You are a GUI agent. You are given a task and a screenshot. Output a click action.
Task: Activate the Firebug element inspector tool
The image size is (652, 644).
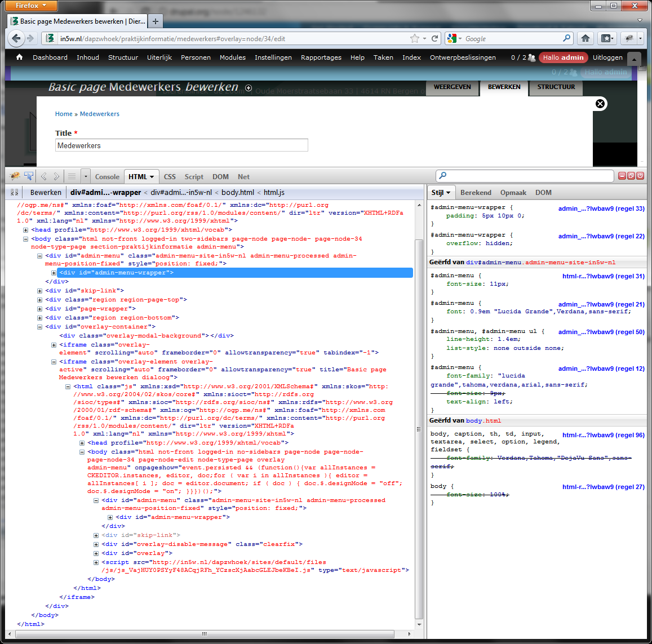(x=29, y=176)
